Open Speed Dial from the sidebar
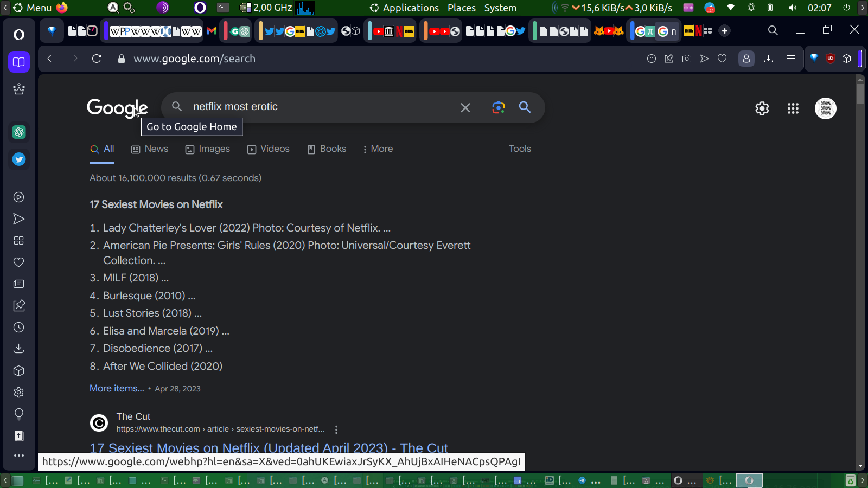Image resolution: width=868 pixels, height=488 pixels. (x=19, y=241)
